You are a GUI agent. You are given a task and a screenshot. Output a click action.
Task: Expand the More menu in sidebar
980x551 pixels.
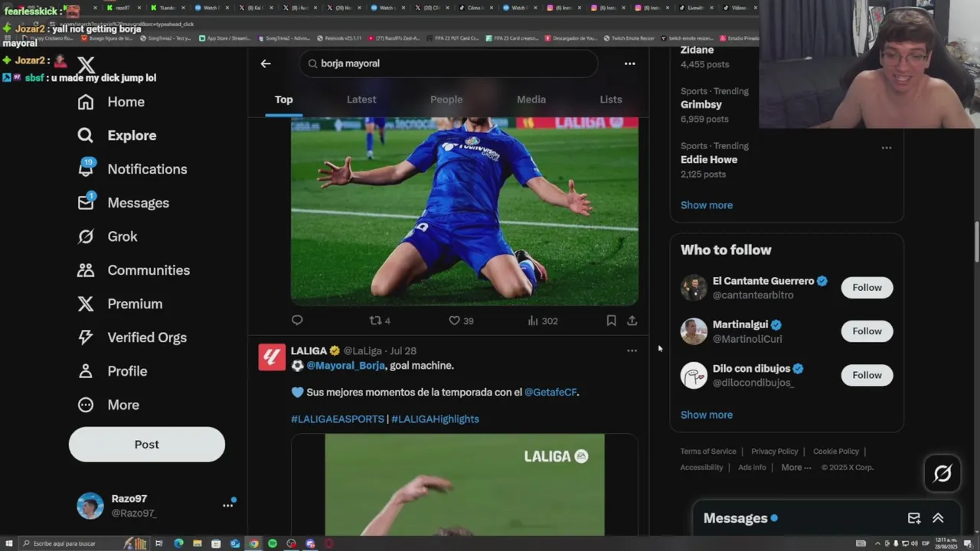(109, 405)
